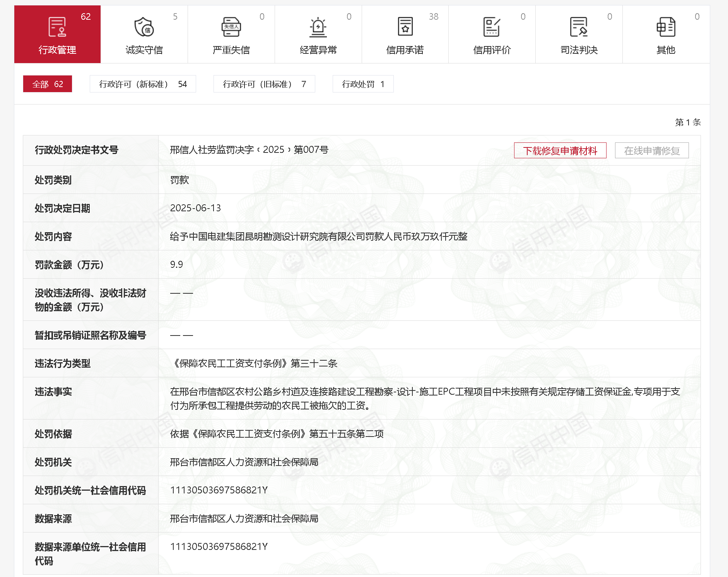Open the 行政管理 tab label
The image size is (728, 577).
[x=57, y=50]
